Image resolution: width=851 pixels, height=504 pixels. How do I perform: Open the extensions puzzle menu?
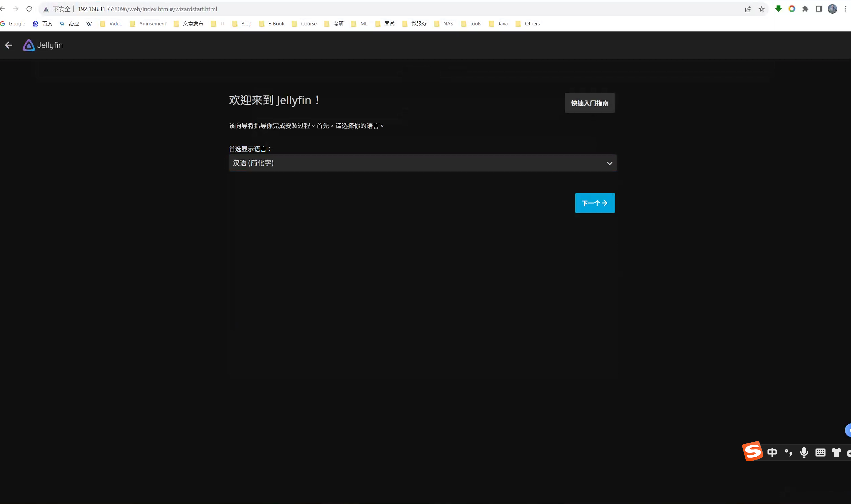[x=805, y=9]
